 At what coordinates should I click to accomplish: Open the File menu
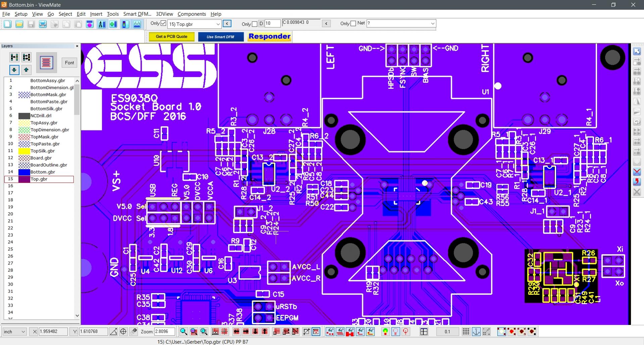tap(6, 14)
